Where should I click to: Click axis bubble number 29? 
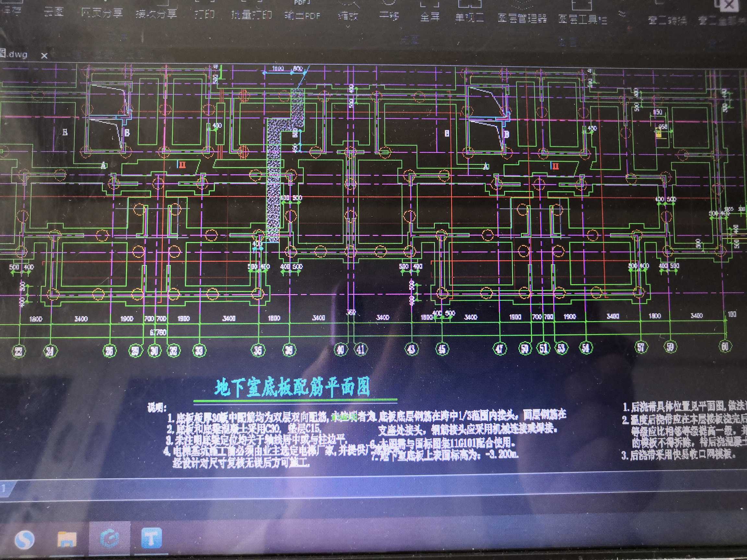pyautogui.click(x=135, y=351)
